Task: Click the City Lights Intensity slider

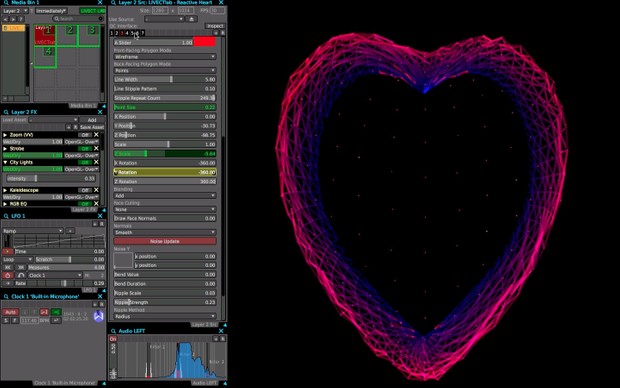Action: pyautogui.click(x=51, y=178)
